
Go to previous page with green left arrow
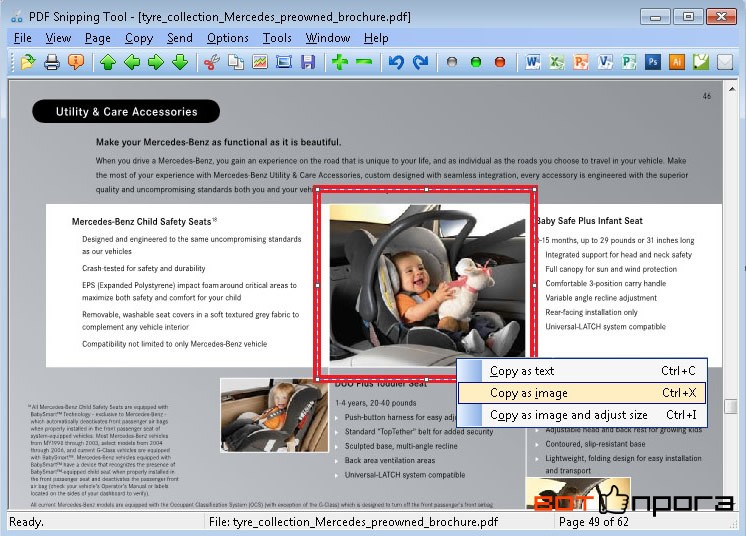(132, 62)
